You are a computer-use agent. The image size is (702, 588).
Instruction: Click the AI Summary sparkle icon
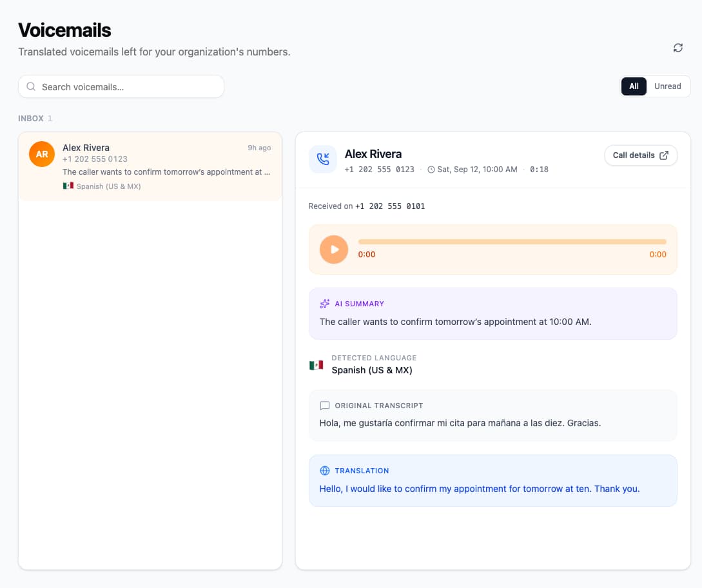[325, 304]
